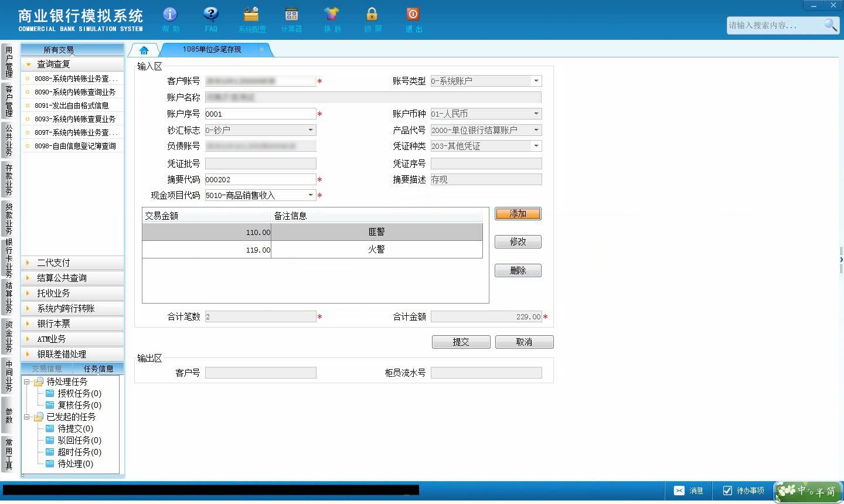
Task: Open transaction 8098-自由信息登记簿查询
Action: point(73,146)
